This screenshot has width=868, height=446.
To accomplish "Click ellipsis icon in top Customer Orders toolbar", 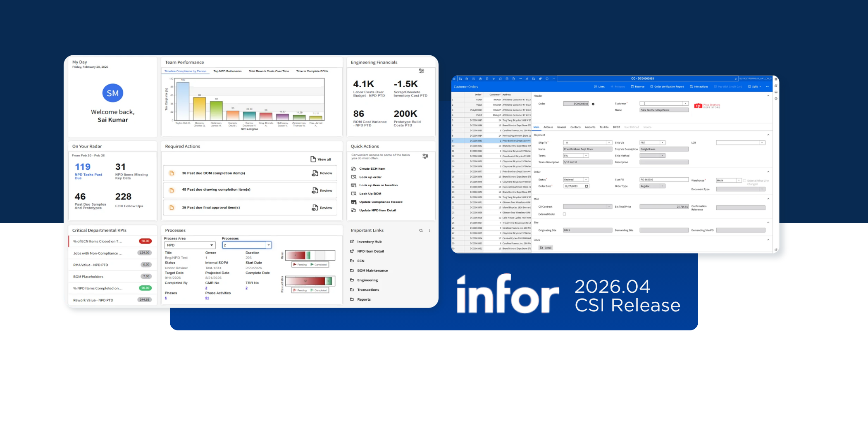I will (520, 79).
